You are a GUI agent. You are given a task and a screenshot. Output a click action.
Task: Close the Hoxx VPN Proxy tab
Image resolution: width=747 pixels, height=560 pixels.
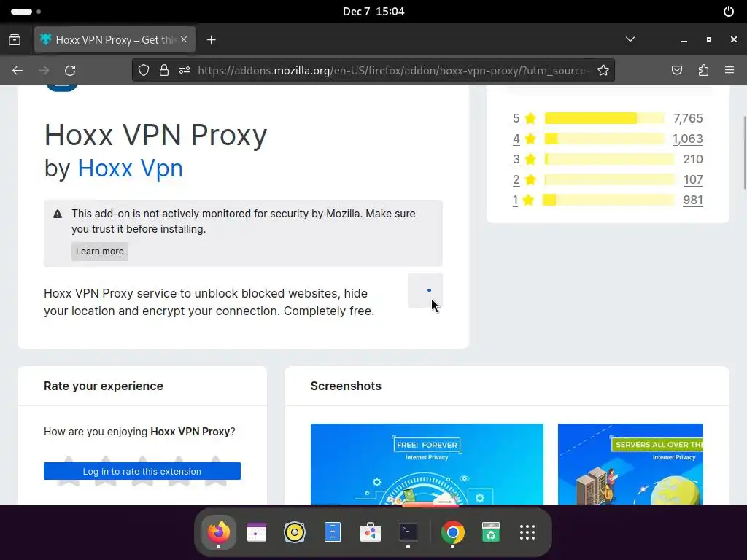(184, 39)
